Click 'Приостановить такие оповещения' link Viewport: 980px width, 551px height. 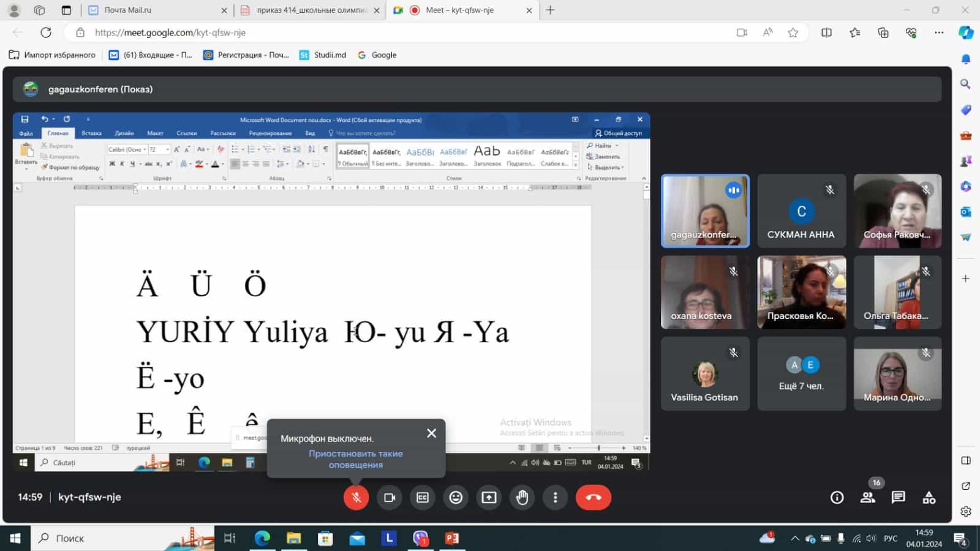coord(355,459)
